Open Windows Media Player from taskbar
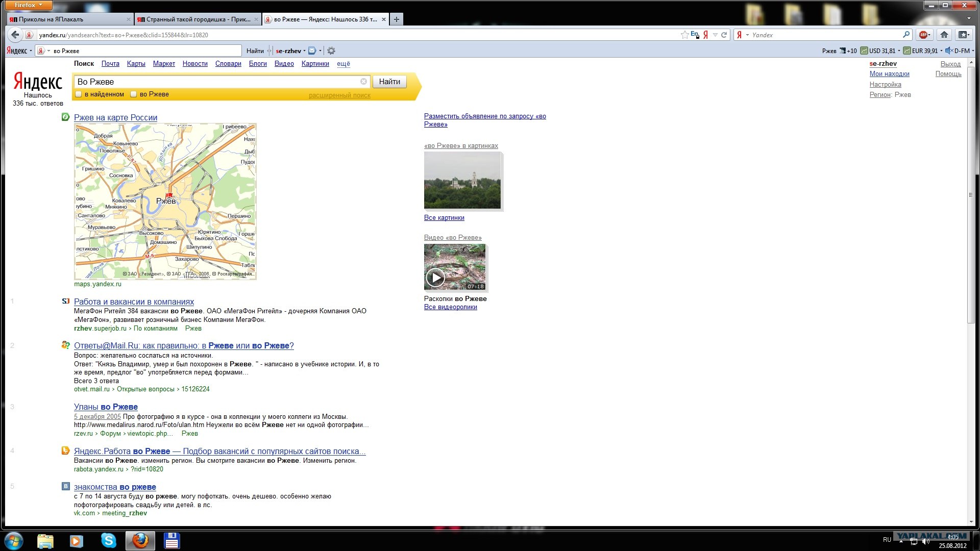The width and height of the screenshot is (980, 551). point(76,541)
